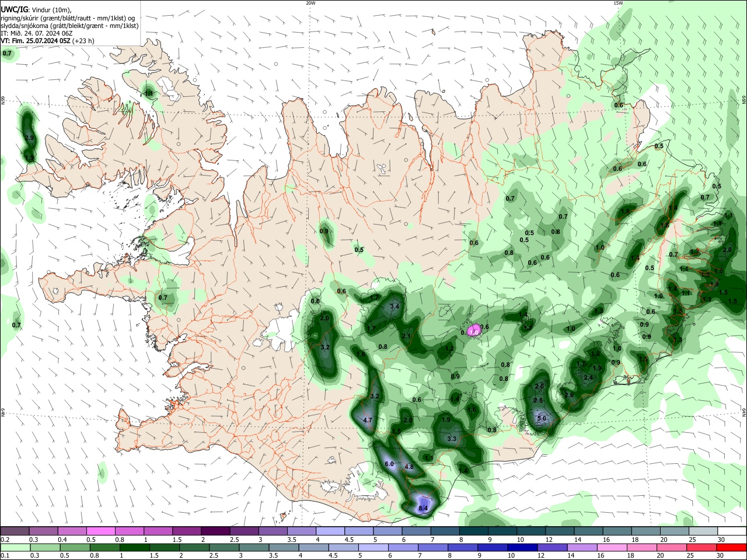
Task: Click the 20W longitude label
Action: tap(310, 3)
